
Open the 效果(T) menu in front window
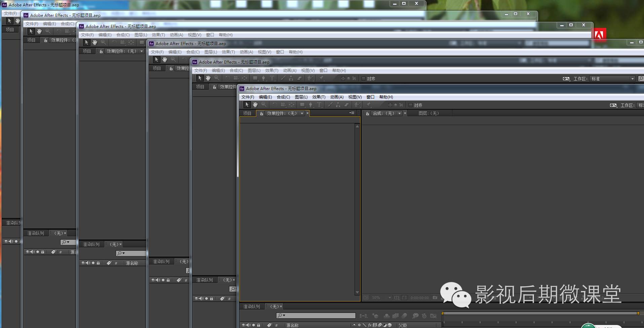319,97
